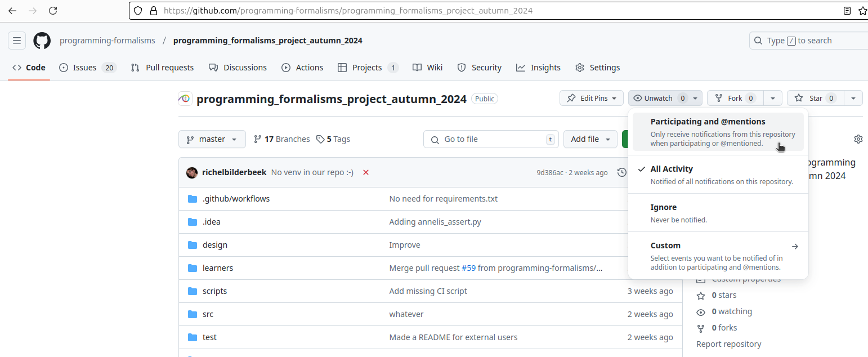Click the .github/workflows folder icon
The width and height of the screenshot is (868, 357).
click(193, 199)
